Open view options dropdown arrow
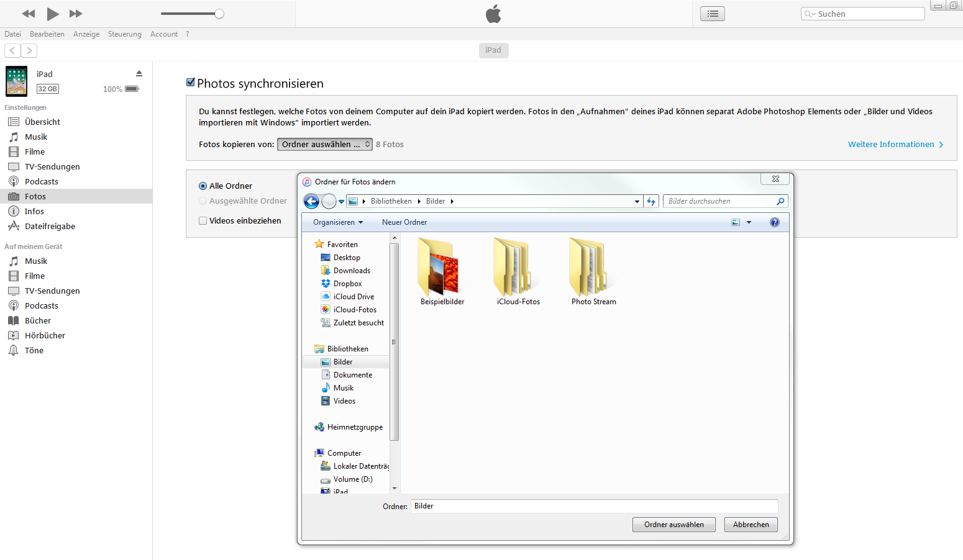 coord(749,222)
